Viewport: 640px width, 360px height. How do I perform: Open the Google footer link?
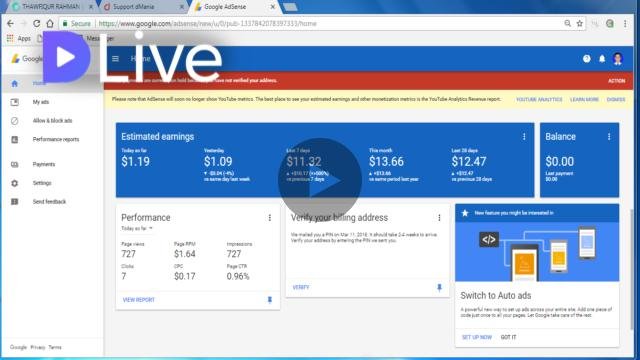18,347
